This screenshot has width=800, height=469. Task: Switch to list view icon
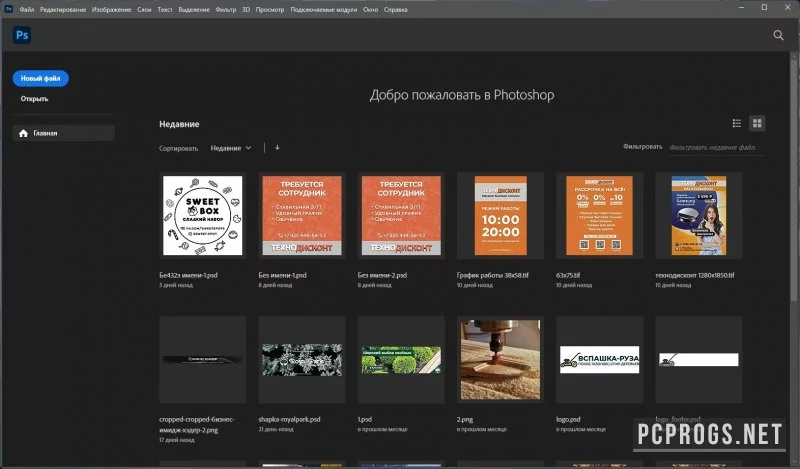pyautogui.click(x=737, y=123)
